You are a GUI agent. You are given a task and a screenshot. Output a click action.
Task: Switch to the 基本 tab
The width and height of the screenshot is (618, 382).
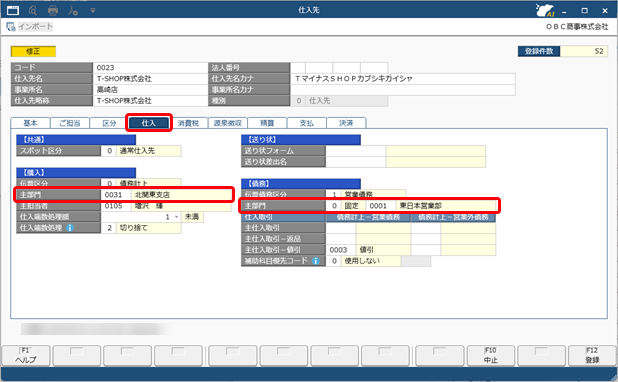(x=30, y=123)
